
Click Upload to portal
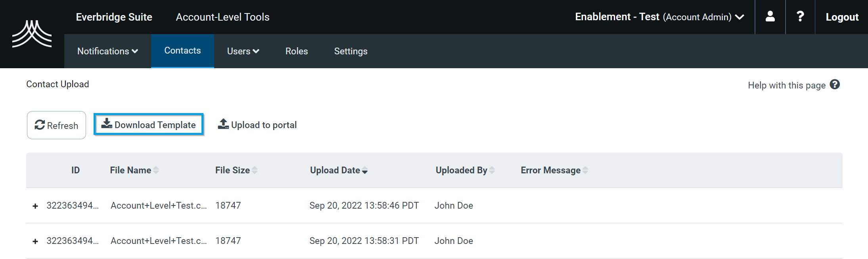257,125
